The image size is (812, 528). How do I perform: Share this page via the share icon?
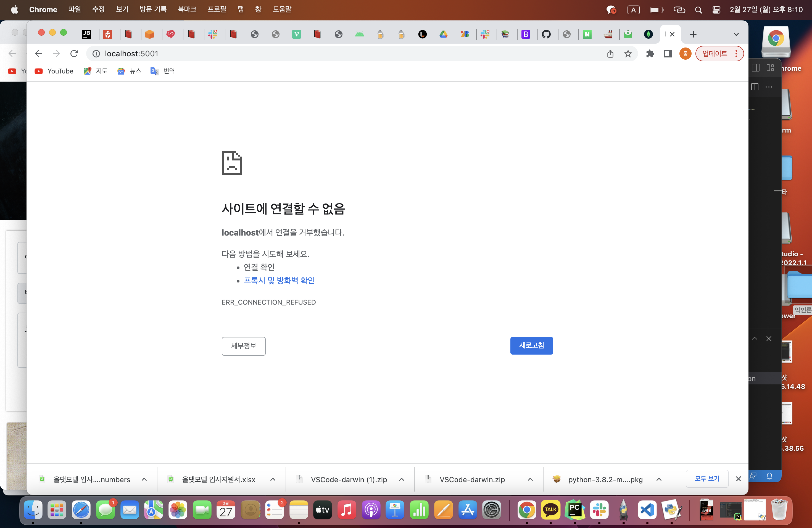pyautogui.click(x=610, y=54)
